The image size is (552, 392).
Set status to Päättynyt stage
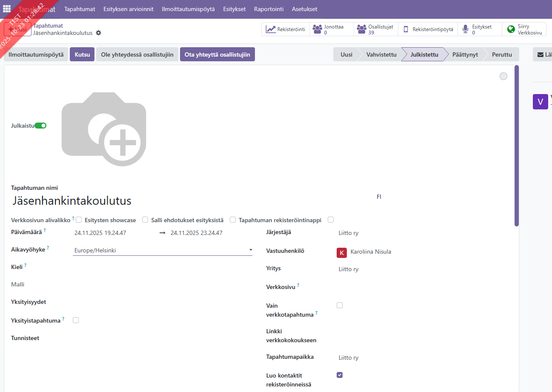pos(465,54)
